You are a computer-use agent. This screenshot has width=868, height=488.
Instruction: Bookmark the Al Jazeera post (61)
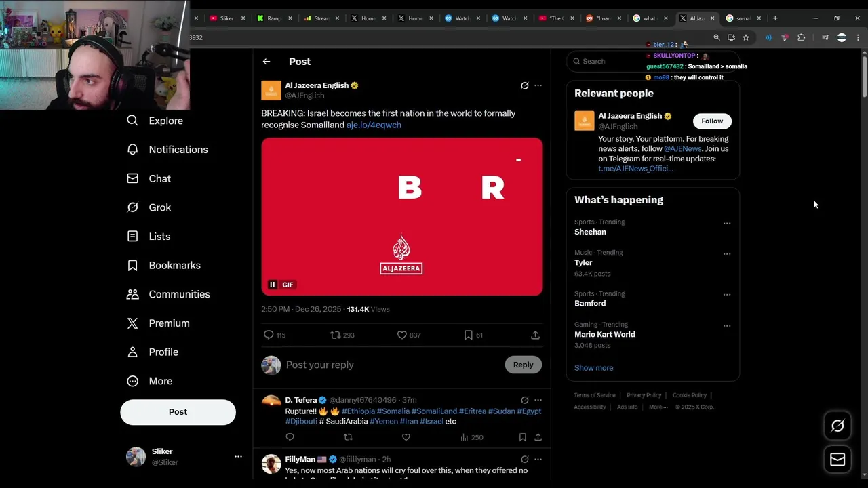(x=473, y=335)
